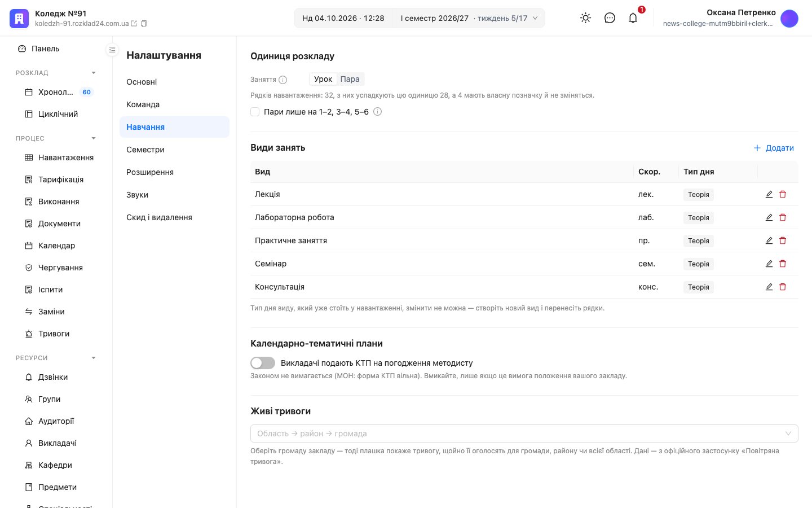Select Пара as lesson unit

(x=350, y=79)
